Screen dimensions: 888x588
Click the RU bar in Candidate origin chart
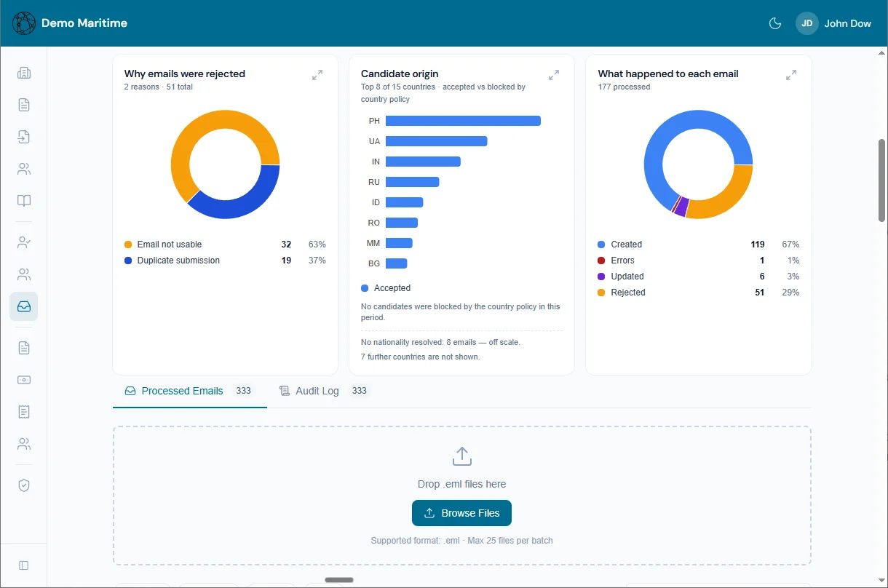point(412,182)
